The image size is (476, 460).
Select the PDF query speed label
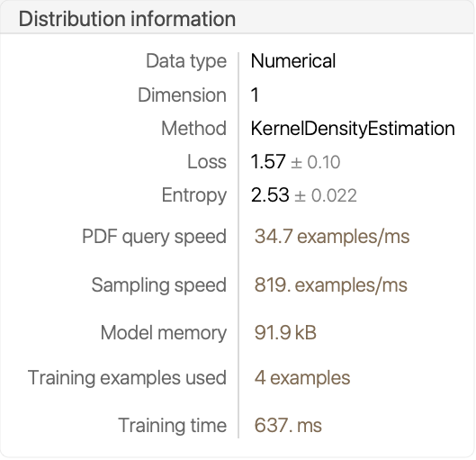coord(154,237)
